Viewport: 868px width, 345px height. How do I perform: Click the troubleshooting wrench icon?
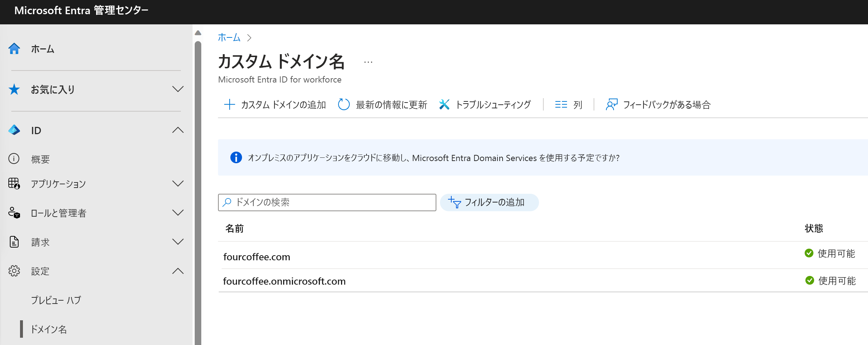444,105
